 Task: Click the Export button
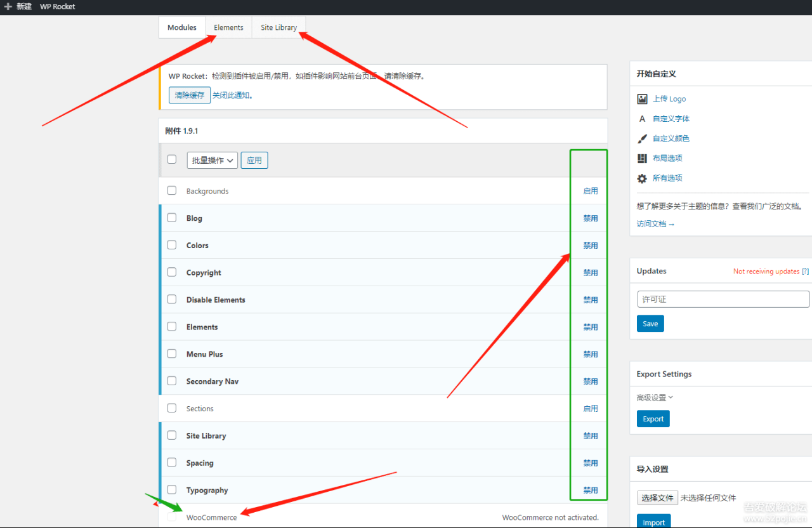point(653,419)
